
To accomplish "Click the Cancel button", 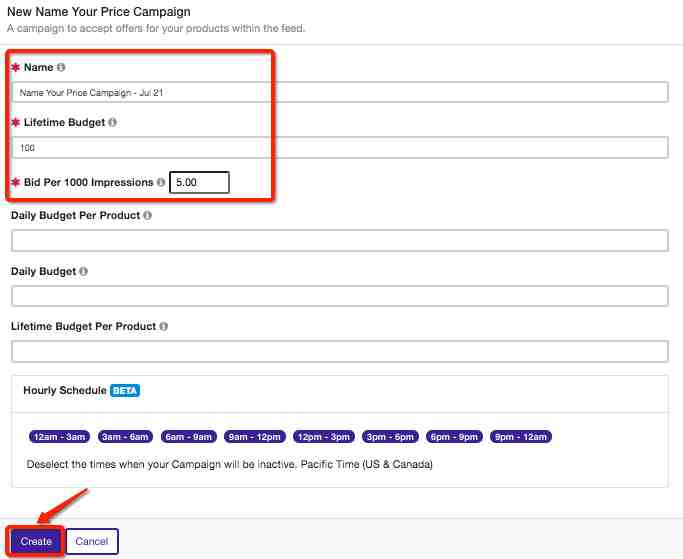I will click(x=92, y=541).
